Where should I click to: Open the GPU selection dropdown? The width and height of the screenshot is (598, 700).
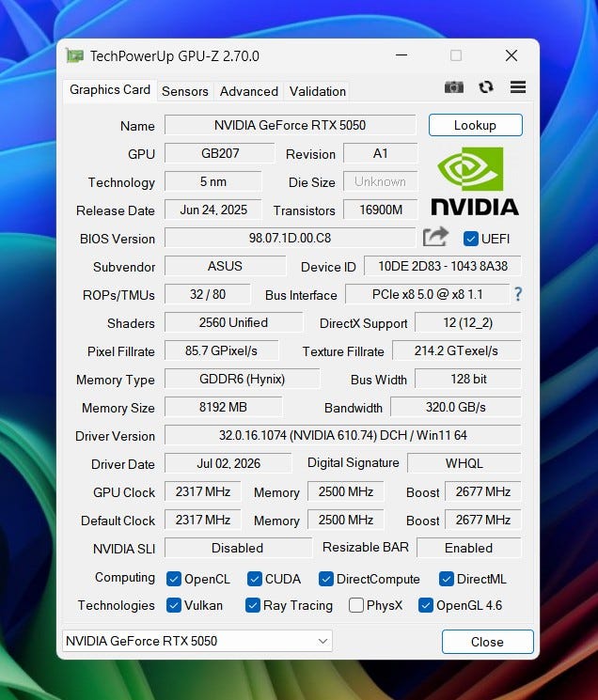coord(197,641)
